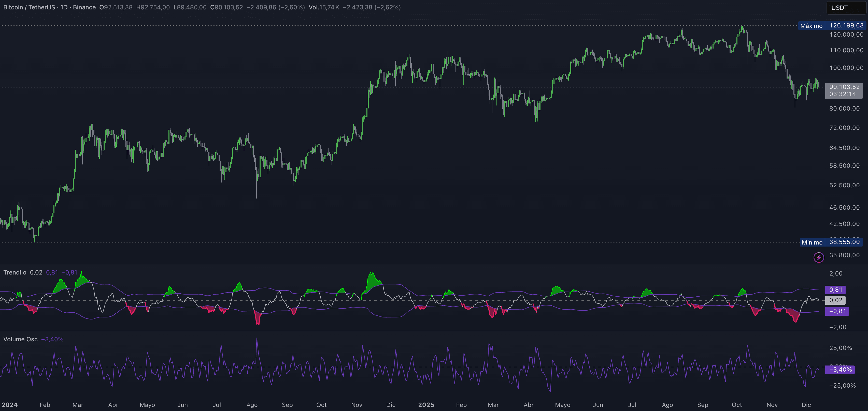Click the −3,40% Volume Osc value label
The height and width of the screenshot is (411, 868).
(x=840, y=370)
